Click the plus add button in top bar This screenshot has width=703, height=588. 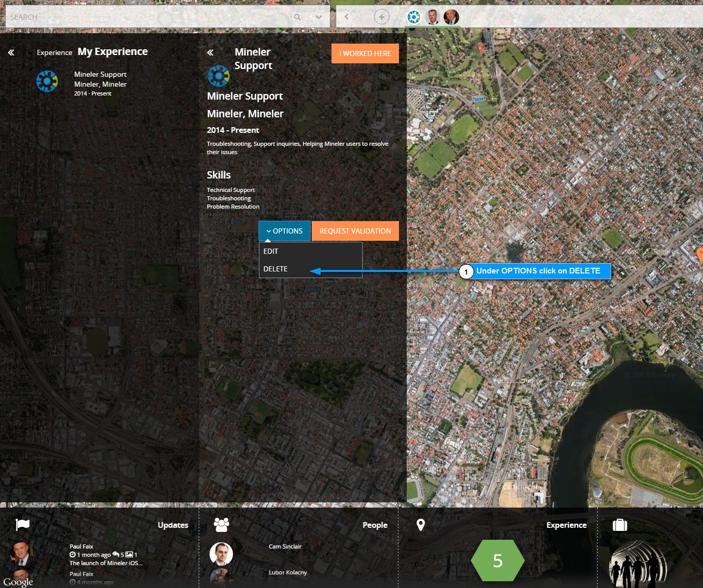(381, 17)
